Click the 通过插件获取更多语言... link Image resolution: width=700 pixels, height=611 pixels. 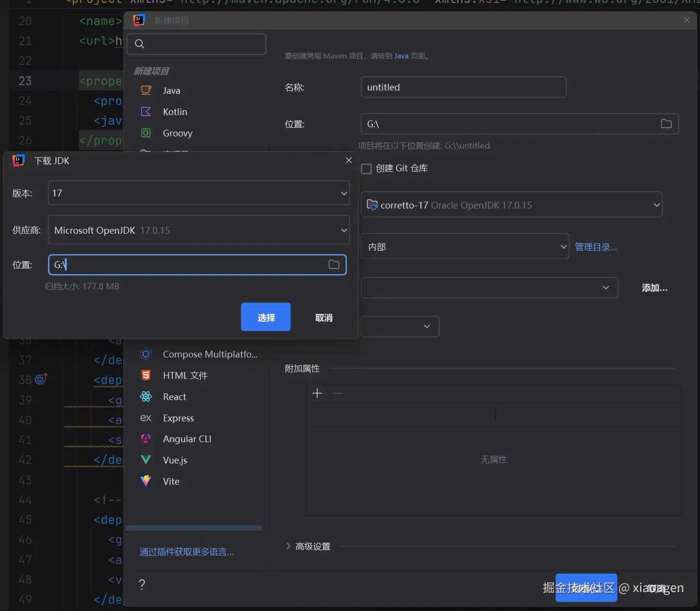point(187,552)
